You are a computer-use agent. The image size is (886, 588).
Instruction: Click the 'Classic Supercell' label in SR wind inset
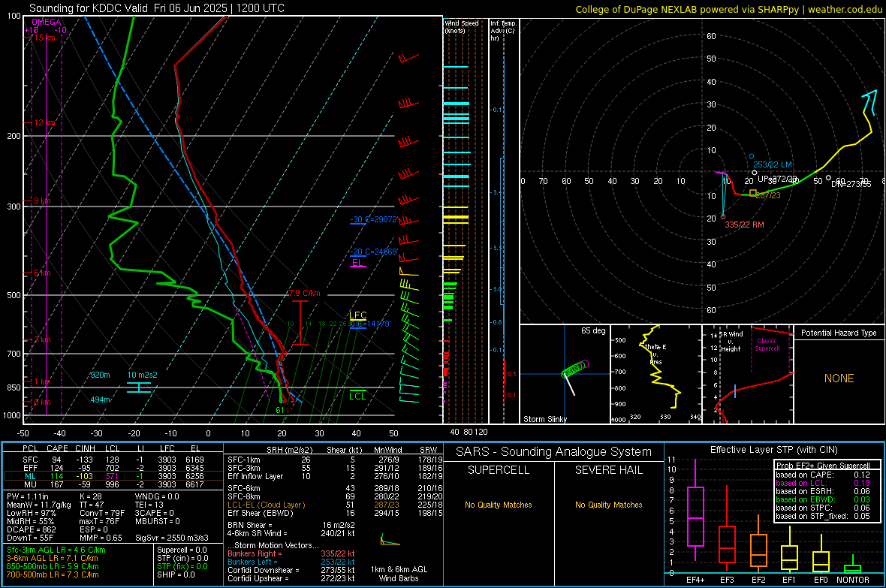(x=767, y=345)
